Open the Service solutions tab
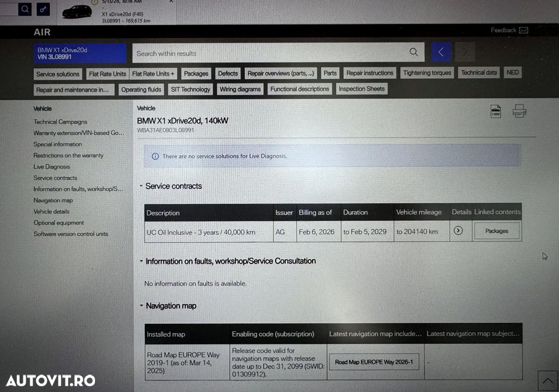Viewport: 559px width, 392px height. 58,74
